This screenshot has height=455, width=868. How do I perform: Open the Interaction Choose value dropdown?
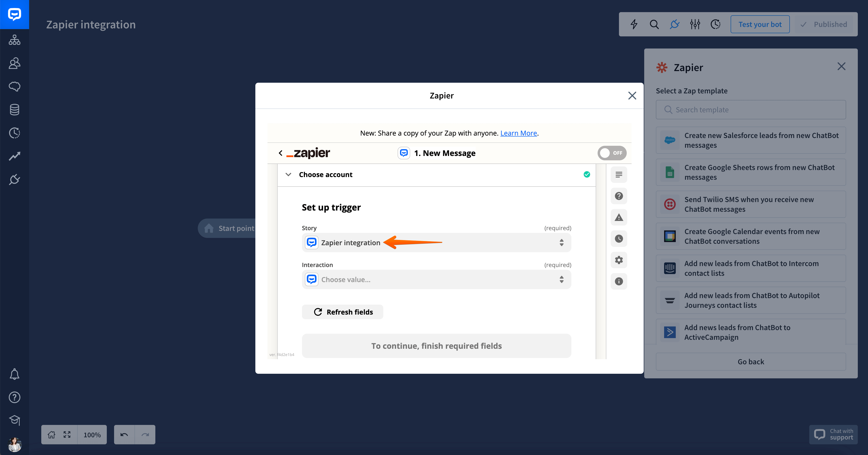(x=436, y=280)
